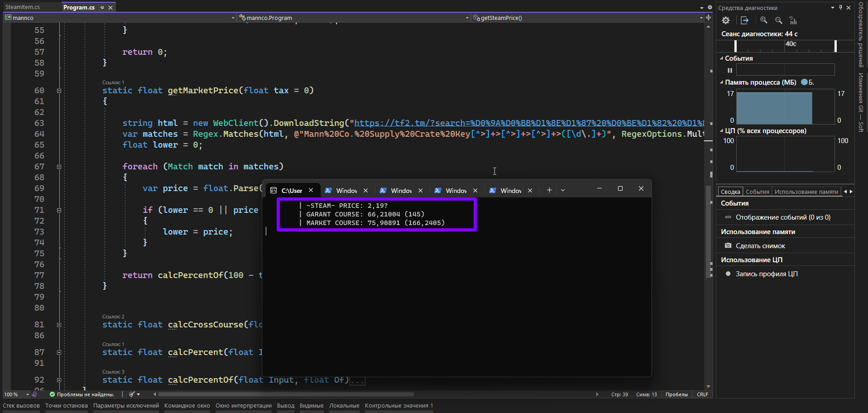This screenshot has width=868, height=413.
Task: Pin the diagnostic tools panel
Action: click(840, 8)
